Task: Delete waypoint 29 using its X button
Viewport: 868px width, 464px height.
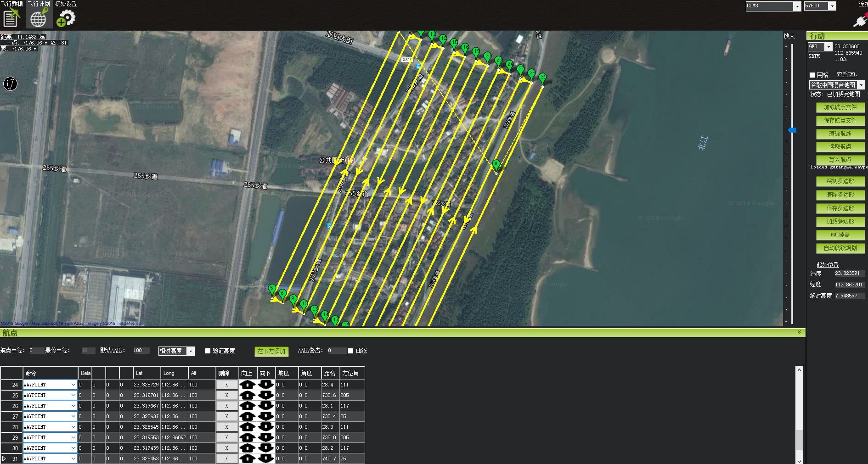Action: [x=226, y=437]
